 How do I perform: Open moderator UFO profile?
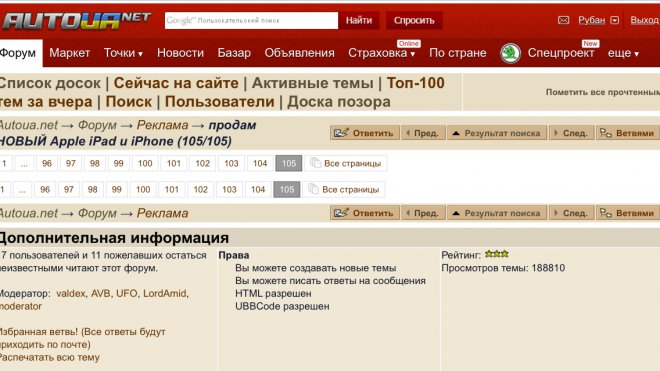(127, 294)
